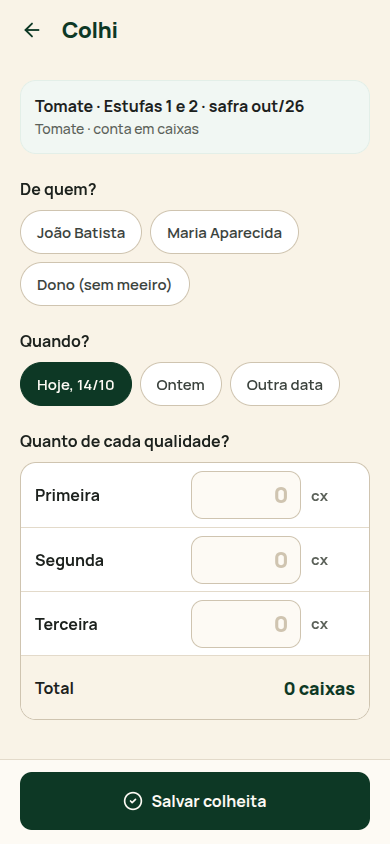Viewport: 390px width, 844px height.
Task: Select João Batista as the sharecropper
Action: pos(81,232)
